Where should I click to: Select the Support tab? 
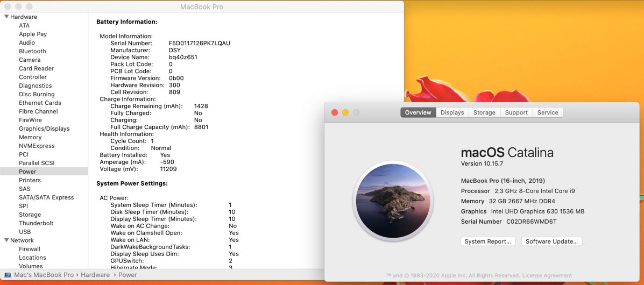(516, 112)
